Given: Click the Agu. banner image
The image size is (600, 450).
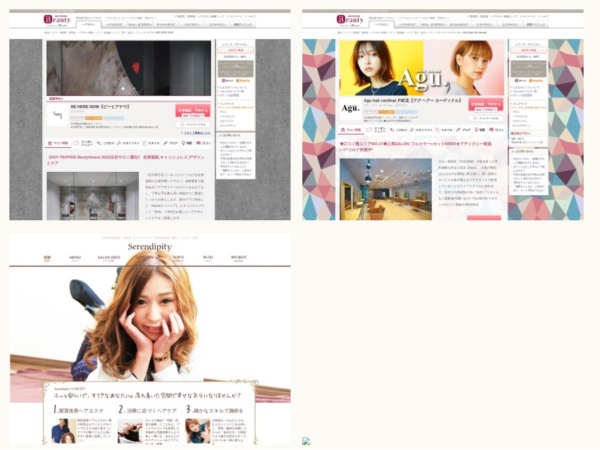Looking at the screenshot, I should 422,68.
